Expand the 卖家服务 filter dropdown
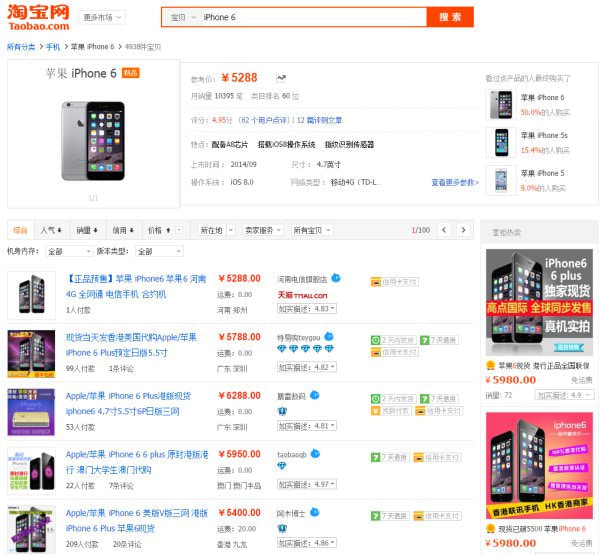The height and width of the screenshot is (555, 600). click(x=262, y=230)
